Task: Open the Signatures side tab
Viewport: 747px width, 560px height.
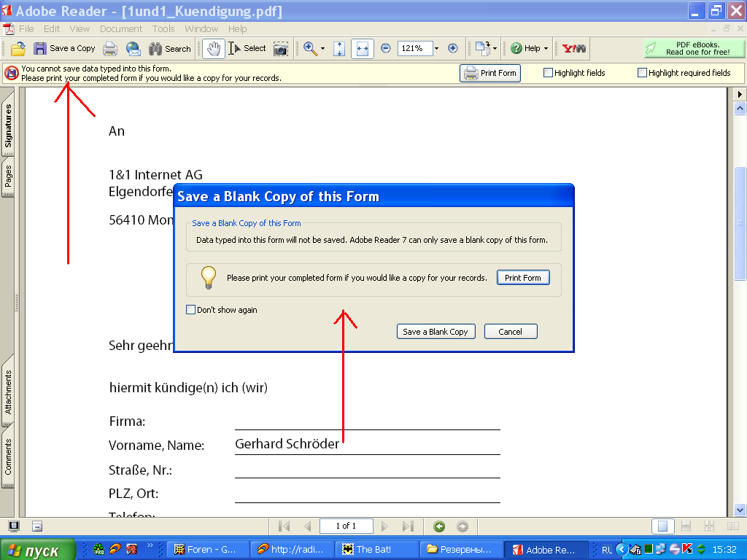Action: coord(8,125)
